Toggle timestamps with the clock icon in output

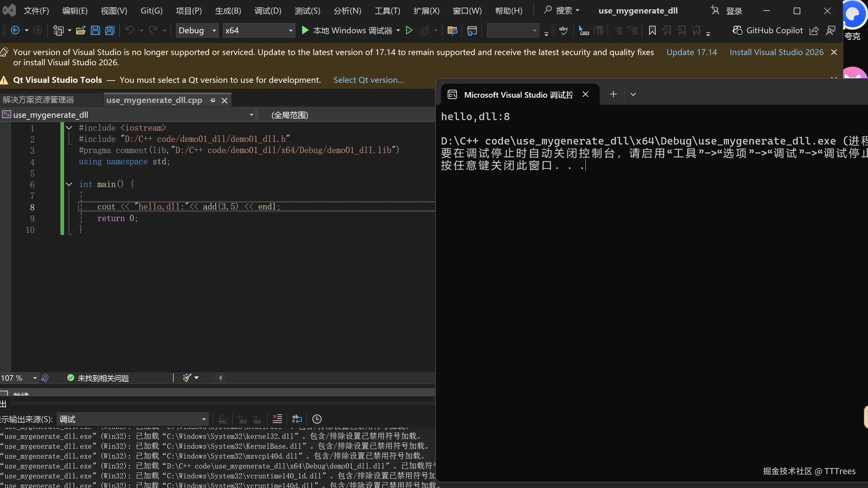tap(317, 419)
